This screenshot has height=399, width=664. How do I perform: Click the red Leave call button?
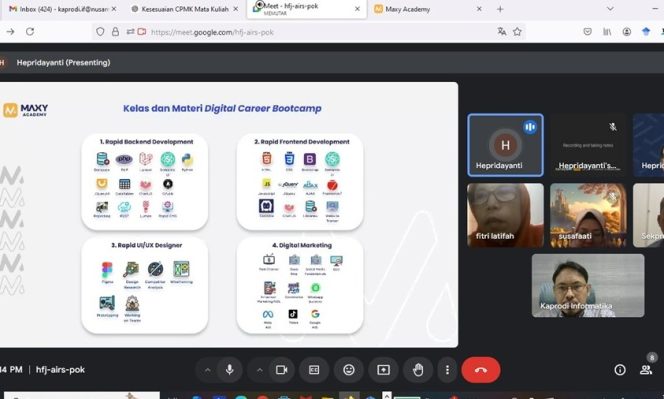(481, 370)
